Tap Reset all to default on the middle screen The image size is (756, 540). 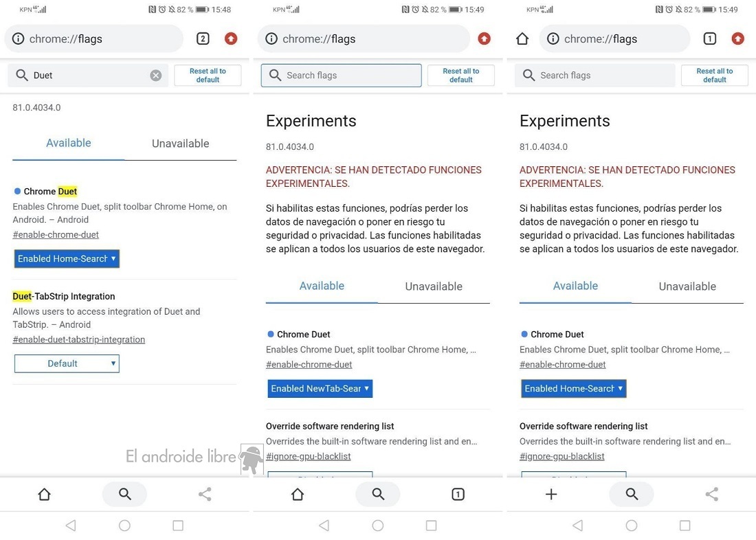pyautogui.click(x=461, y=75)
